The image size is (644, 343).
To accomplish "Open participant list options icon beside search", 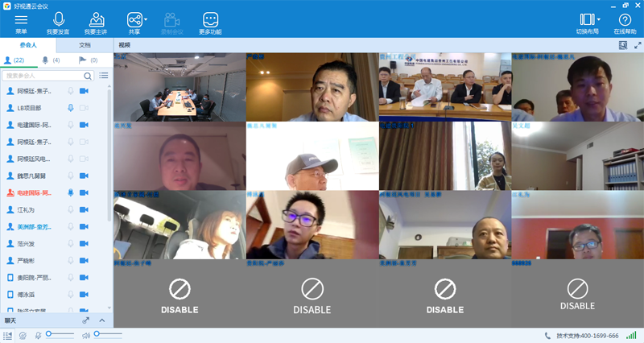I will point(103,75).
